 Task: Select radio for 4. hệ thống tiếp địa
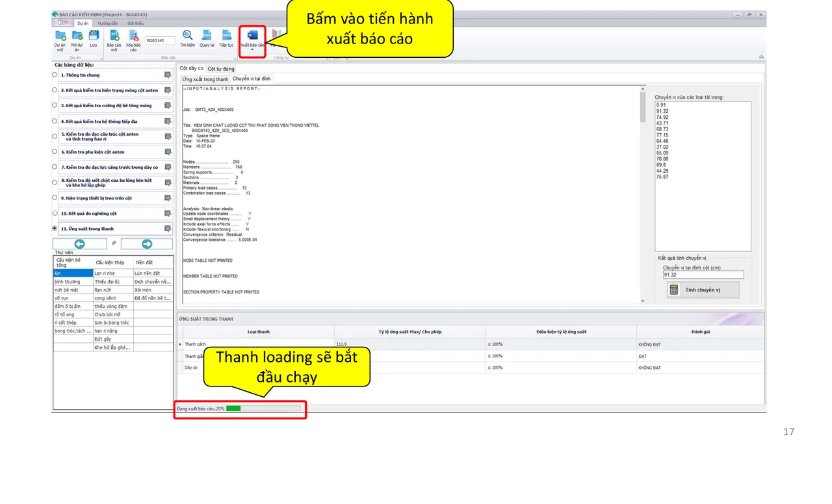(55, 121)
